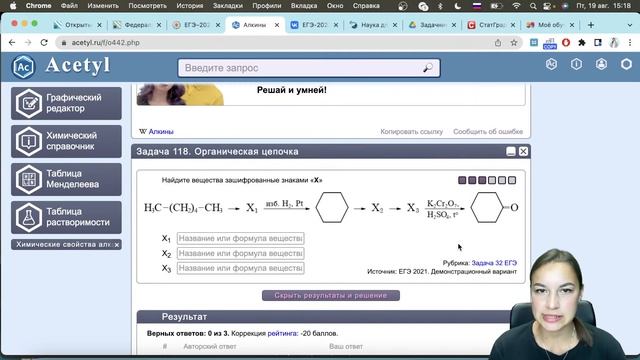
Task: Open the Extensions puzzle icon
Action: click(x=582, y=42)
